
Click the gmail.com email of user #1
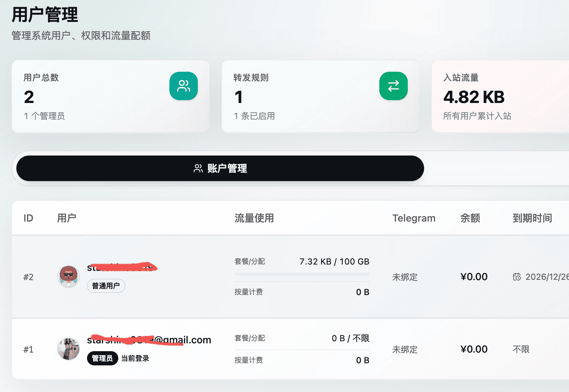pos(149,340)
